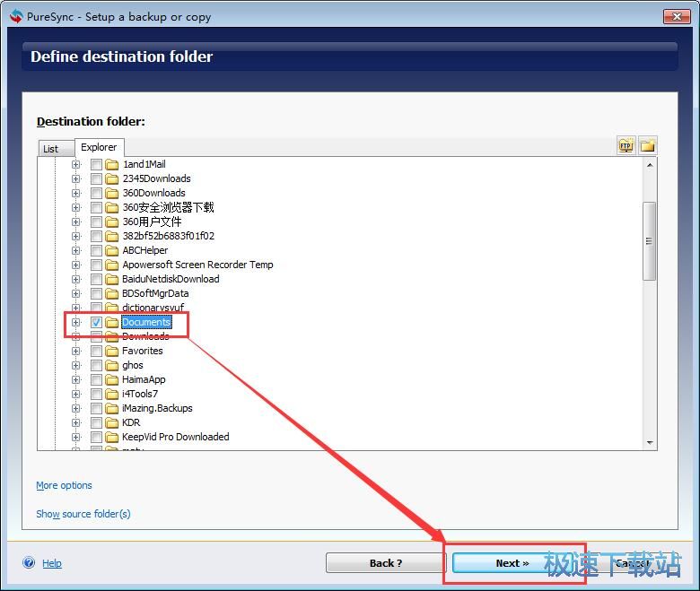Check the i4Tools7 folder checkbox

click(x=96, y=394)
